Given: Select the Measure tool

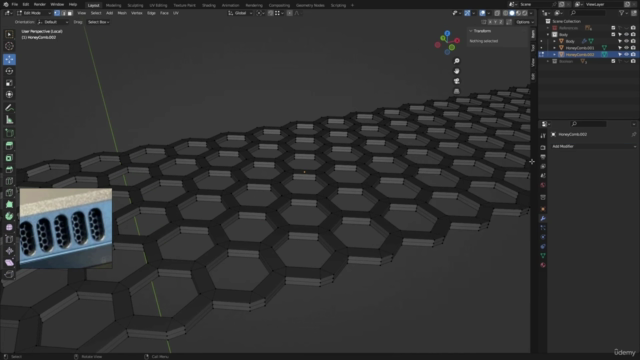Looking at the screenshot, I should pos(9,120).
